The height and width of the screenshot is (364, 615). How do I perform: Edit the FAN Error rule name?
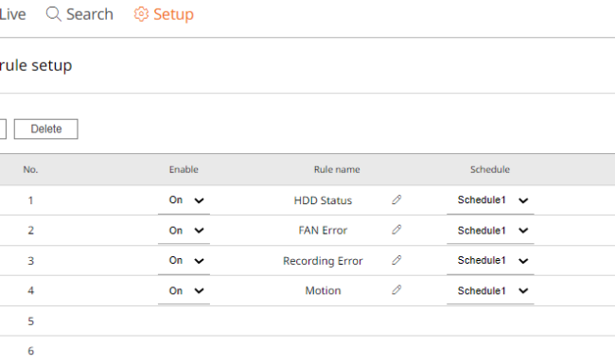(396, 230)
